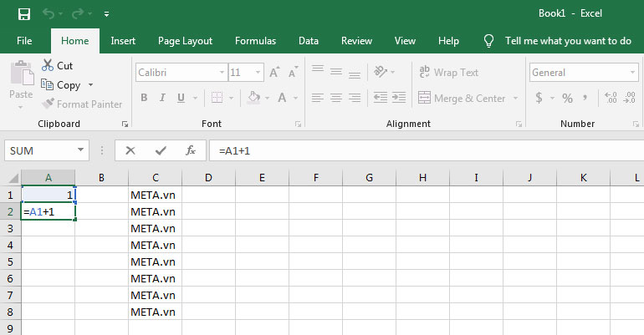Click Increase Decimal icon
Viewport: 644px width, 335px height.
click(611, 98)
